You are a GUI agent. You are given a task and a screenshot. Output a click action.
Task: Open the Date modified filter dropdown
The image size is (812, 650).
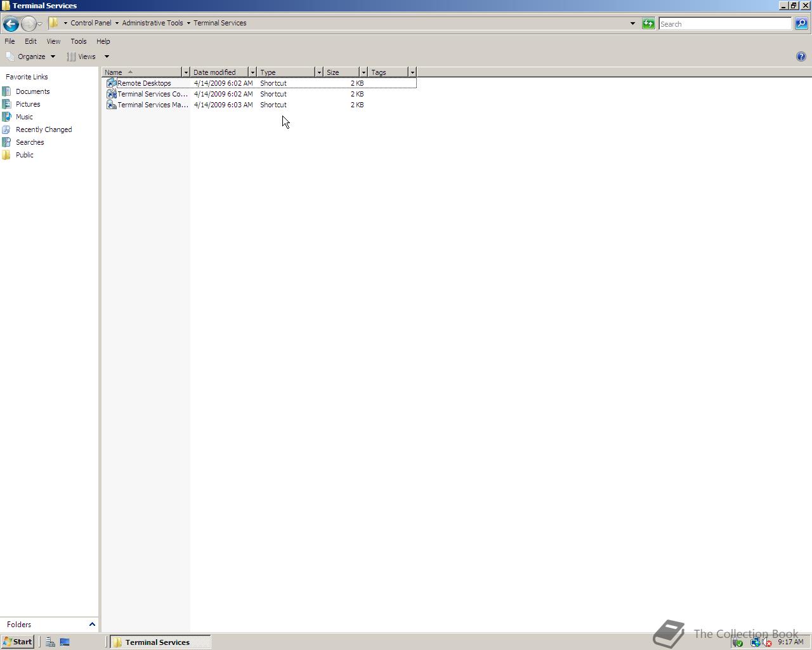[252, 72]
